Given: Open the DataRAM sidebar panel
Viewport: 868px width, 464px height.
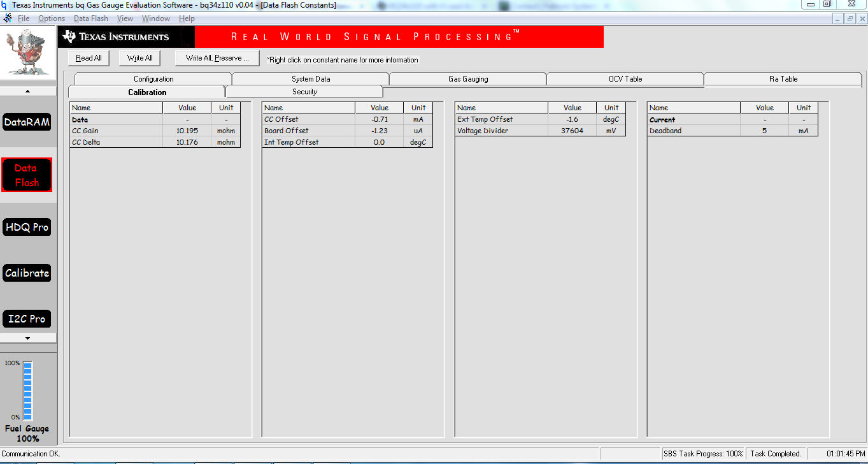Looking at the screenshot, I should [27, 122].
